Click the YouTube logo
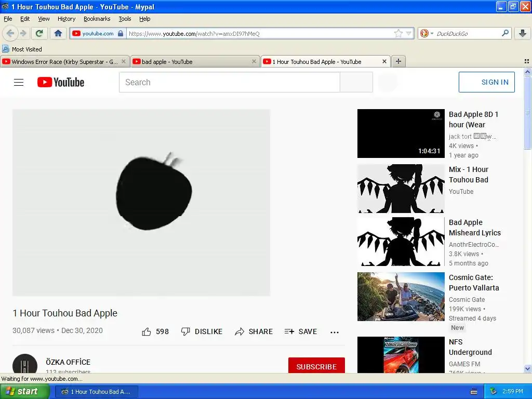The height and width of the screenshot is (399, 532). 61,82
